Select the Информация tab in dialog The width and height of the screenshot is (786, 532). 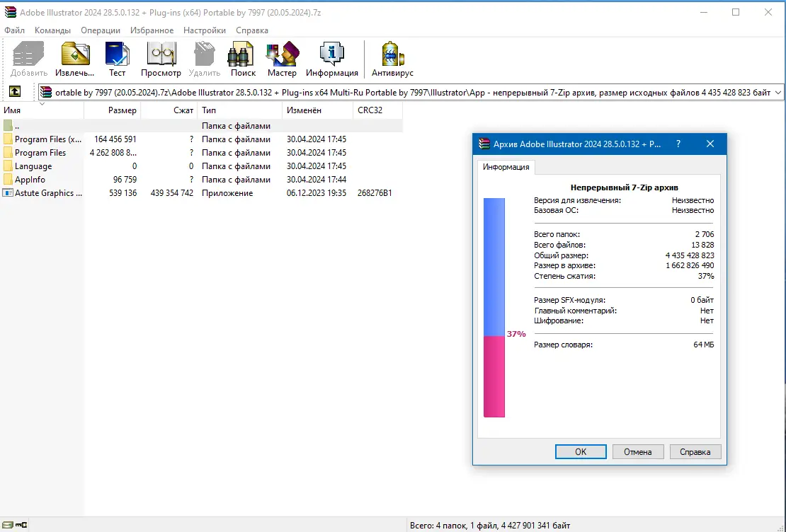pos(506,167)
